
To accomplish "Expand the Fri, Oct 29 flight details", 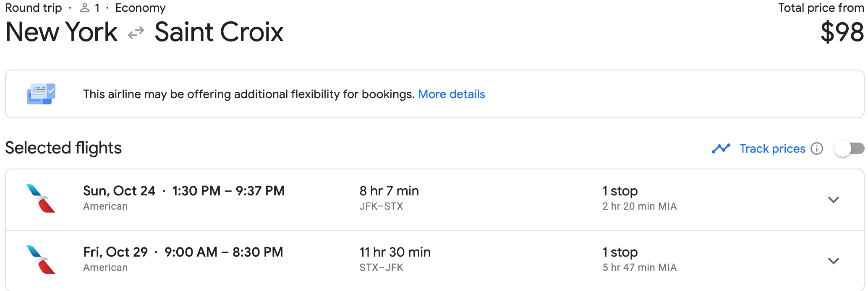I will [833, 261].
